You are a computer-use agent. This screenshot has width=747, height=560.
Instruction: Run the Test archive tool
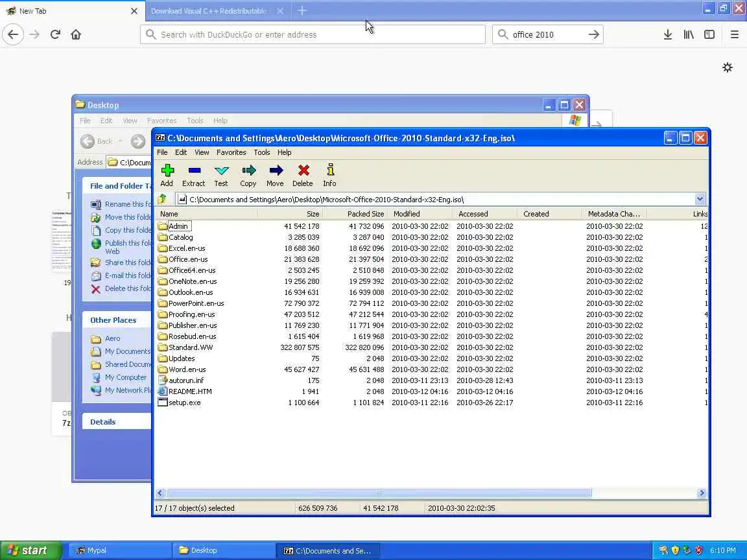point(221,175)
